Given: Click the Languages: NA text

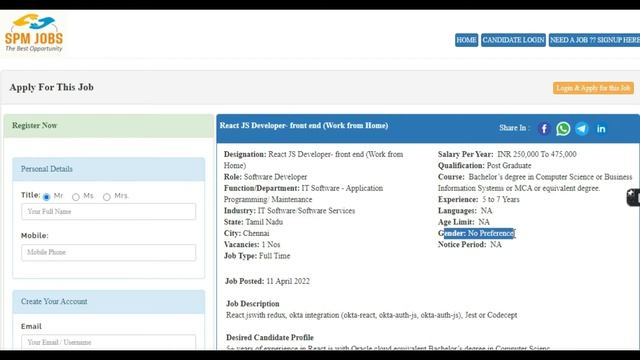Looking at the screenshot, I should [x=465, y=211].
